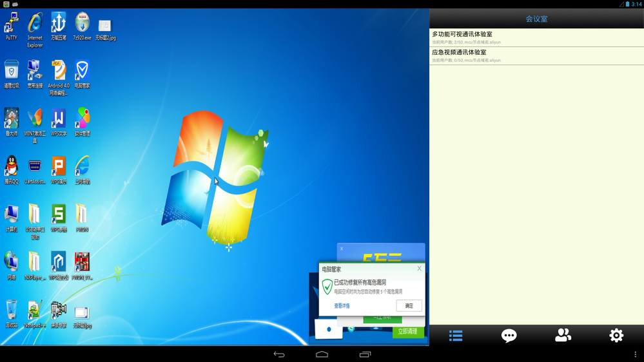Launch Internet Explorer from the desktop

click(35, 30)
